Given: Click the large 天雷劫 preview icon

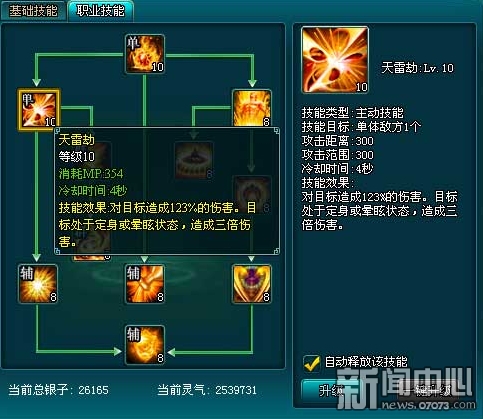Looking at the screenshot, I should tap(335, 60).
